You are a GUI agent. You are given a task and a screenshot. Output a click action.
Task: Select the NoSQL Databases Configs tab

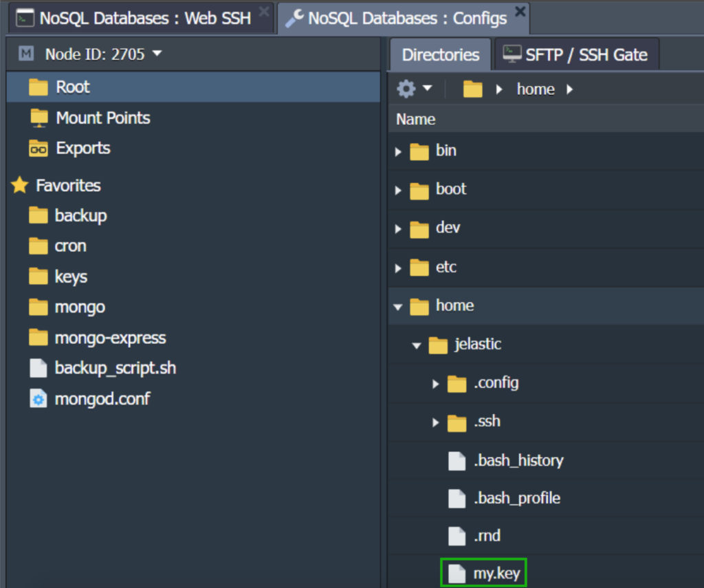pos(403,19)
